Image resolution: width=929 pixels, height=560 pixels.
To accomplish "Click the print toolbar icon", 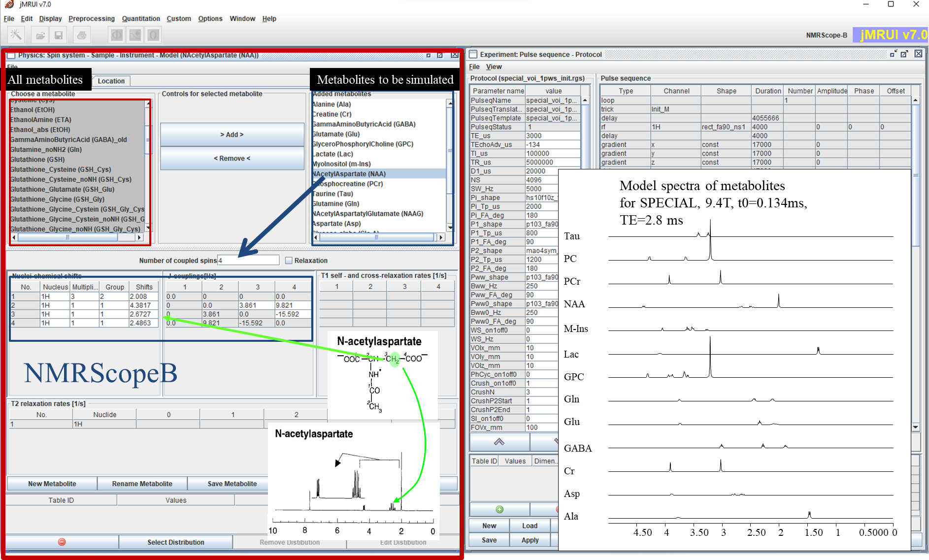I will click(x=82, y=35).
